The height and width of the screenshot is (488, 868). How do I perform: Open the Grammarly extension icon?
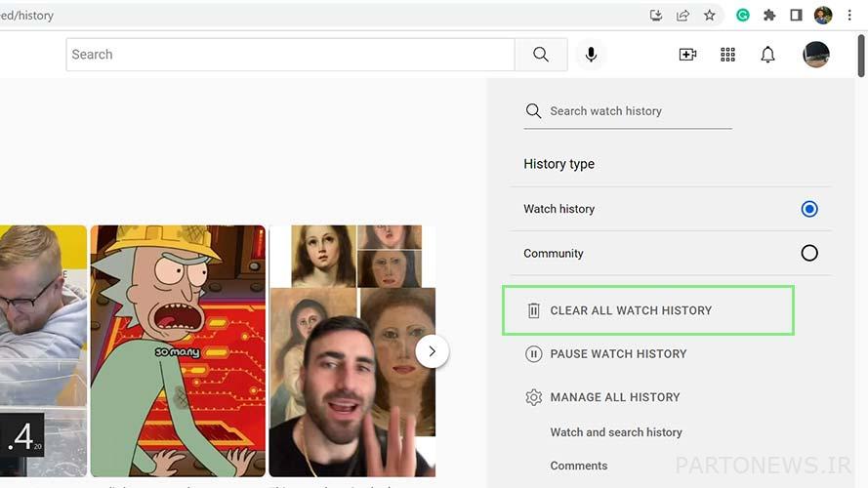(742, 15)
